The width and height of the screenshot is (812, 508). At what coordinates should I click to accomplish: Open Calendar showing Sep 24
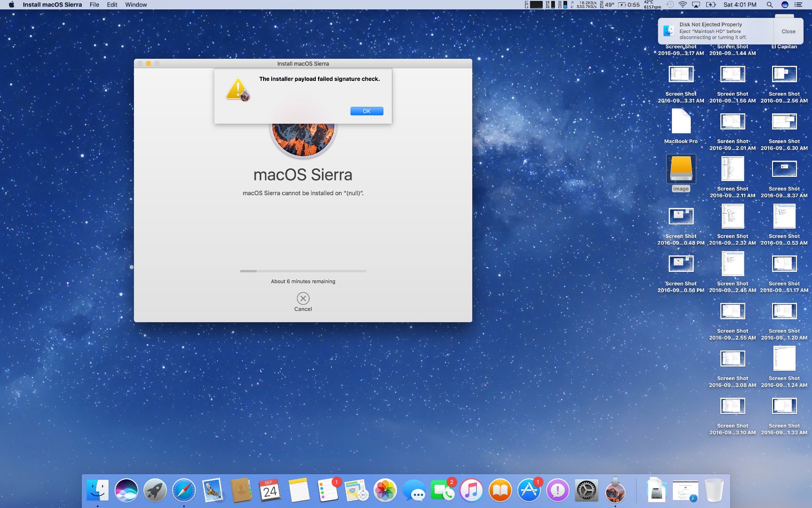tap(270, 491)
